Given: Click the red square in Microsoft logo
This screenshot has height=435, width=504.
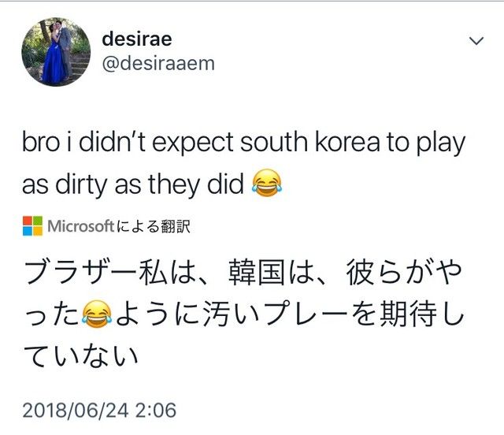Looking at the screenshot, I should point(28,221).
